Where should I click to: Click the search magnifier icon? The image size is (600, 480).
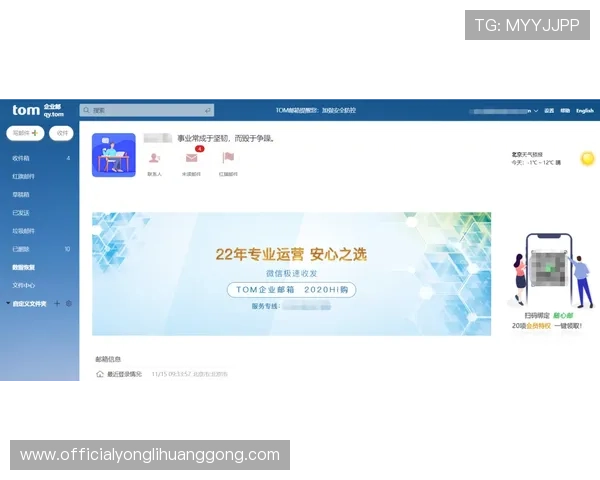[x=86, y=110]
